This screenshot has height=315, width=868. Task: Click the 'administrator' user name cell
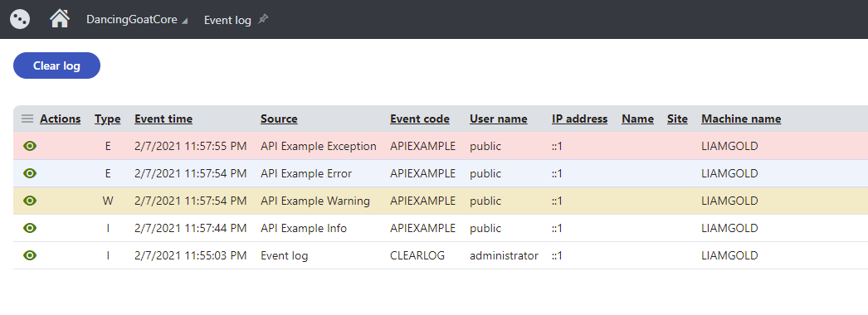coord(504,256)
